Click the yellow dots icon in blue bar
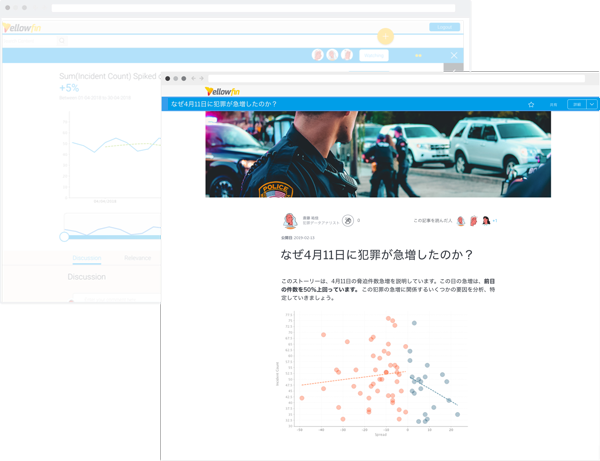Screen dimensions: 600x461 [418, 55]
